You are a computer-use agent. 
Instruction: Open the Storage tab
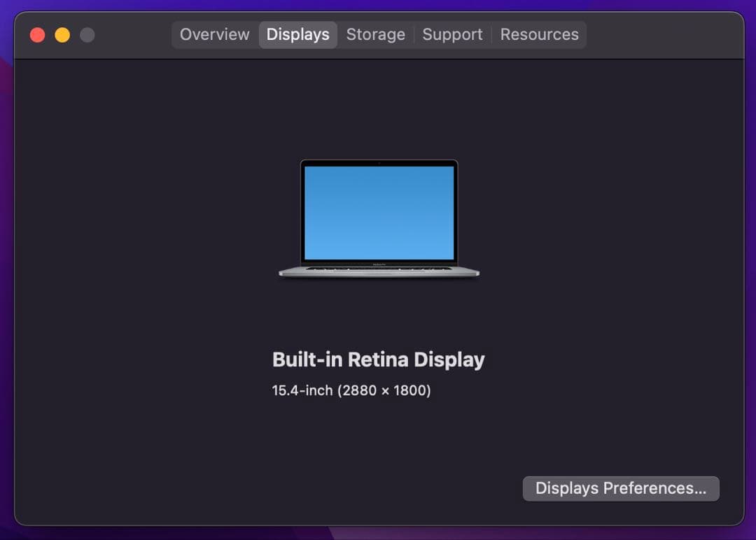point(375,34)
